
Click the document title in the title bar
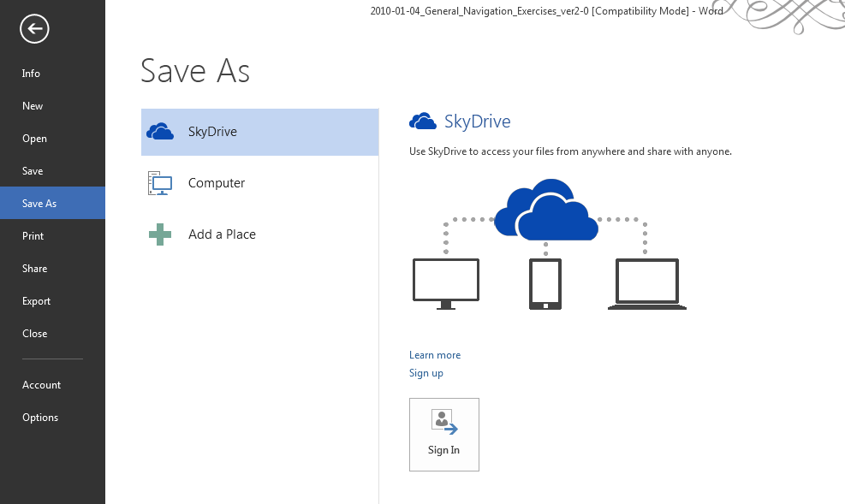pyautogui.click(x=546, y=11)
